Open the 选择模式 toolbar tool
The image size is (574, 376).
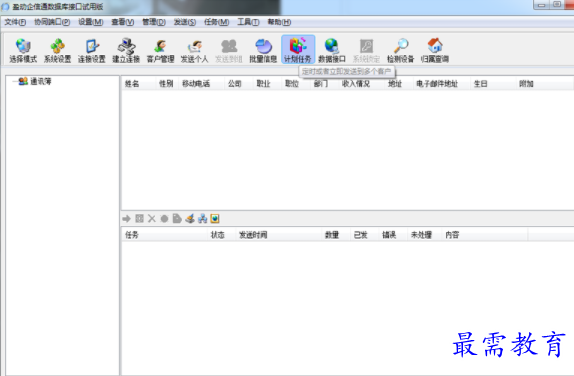[x=23, y=50]
